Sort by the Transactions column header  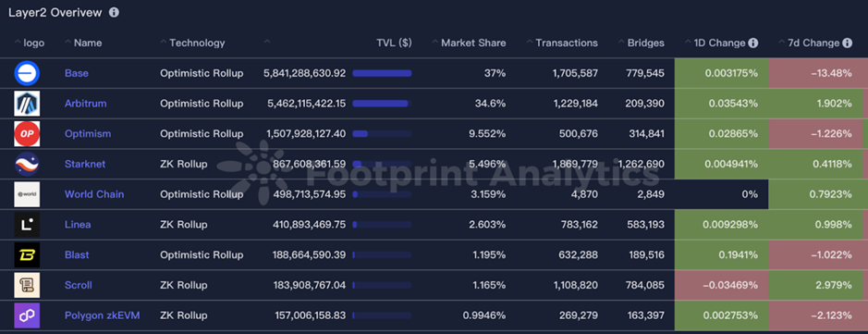562,43
